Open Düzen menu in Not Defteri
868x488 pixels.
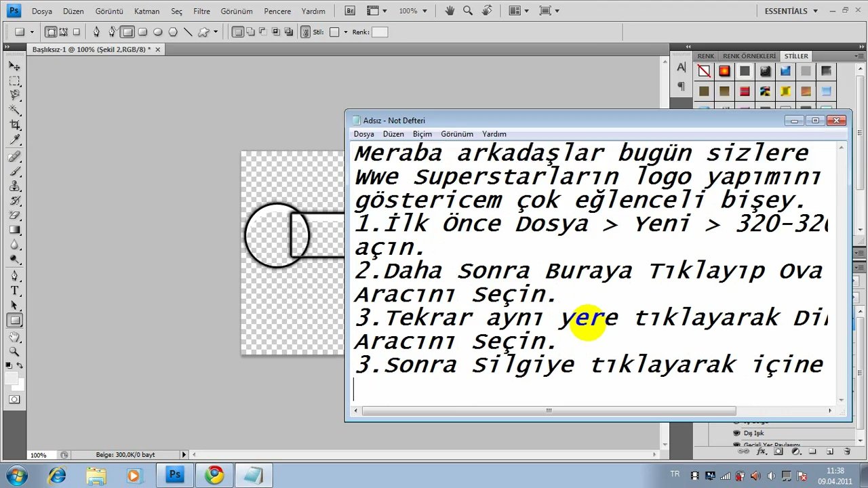pyautogui.click(x=393, y=134)
